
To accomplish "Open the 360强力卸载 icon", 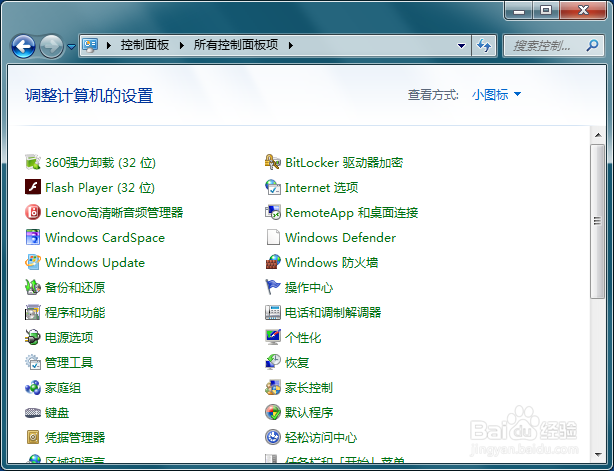I will [x=33, y=162].
